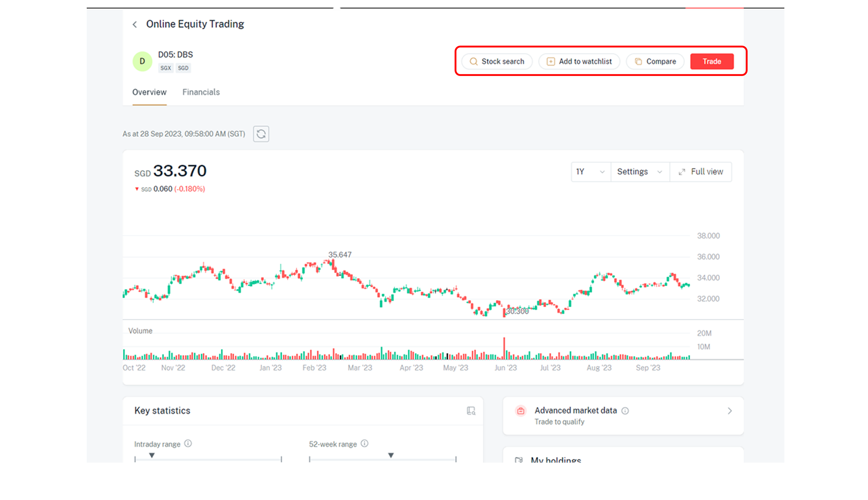The width and height of the screenshot is (868, 500).
Task: Click the Key statistics heading
Action: pos(162,411)
